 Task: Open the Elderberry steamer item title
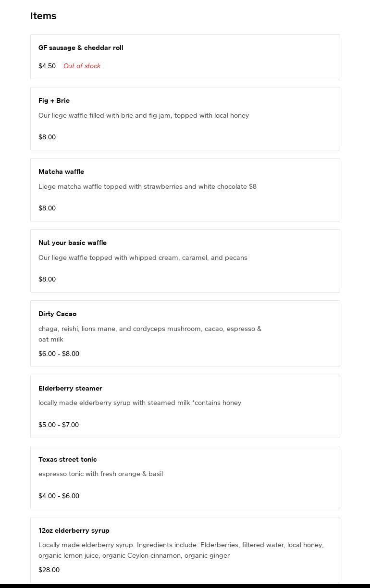pyautogui.click(x=70, y=388)
